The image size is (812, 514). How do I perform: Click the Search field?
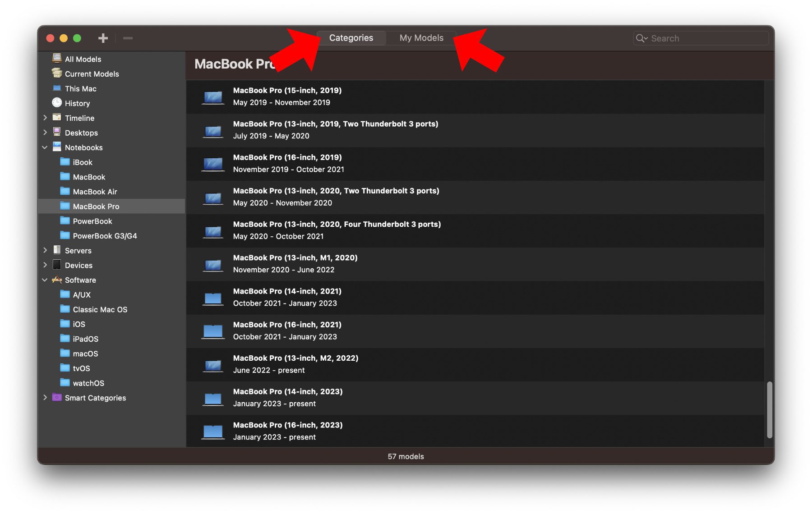pos(701,38)
